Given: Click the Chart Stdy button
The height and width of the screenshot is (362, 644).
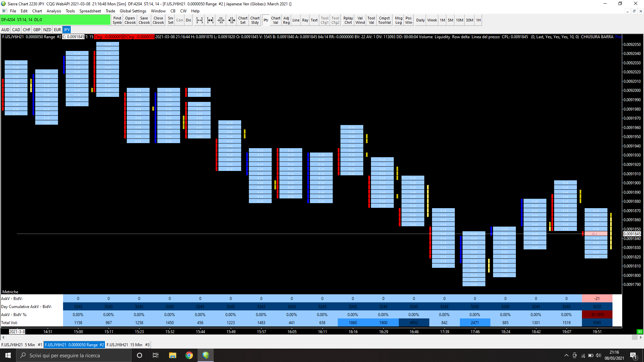Looking at the screenshot, I should click(x=255, y=20).
